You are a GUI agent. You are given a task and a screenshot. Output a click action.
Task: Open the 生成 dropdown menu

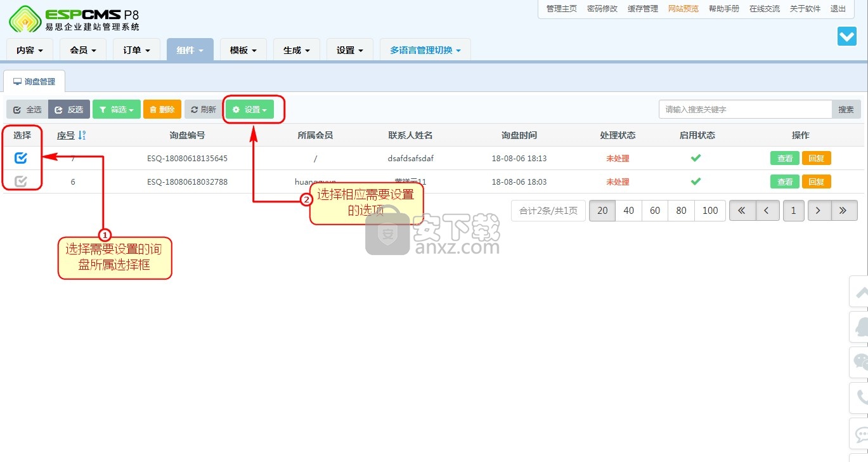(x=296, y=50)
